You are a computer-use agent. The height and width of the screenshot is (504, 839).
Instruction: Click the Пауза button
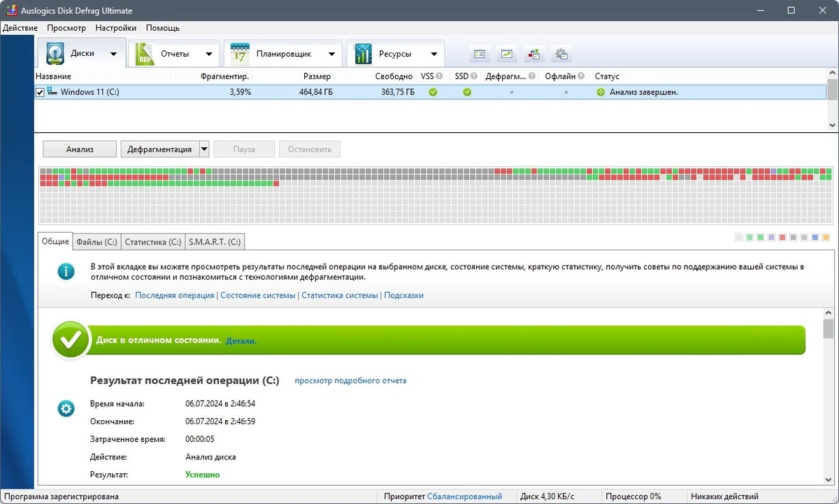[x=244, y=149]
